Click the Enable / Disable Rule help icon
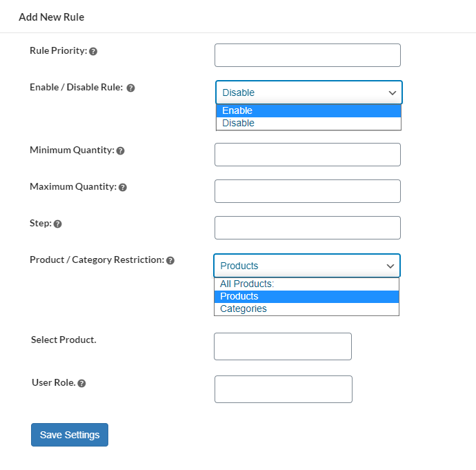Screen dimensions: 476x470 [x=130, y=88]
